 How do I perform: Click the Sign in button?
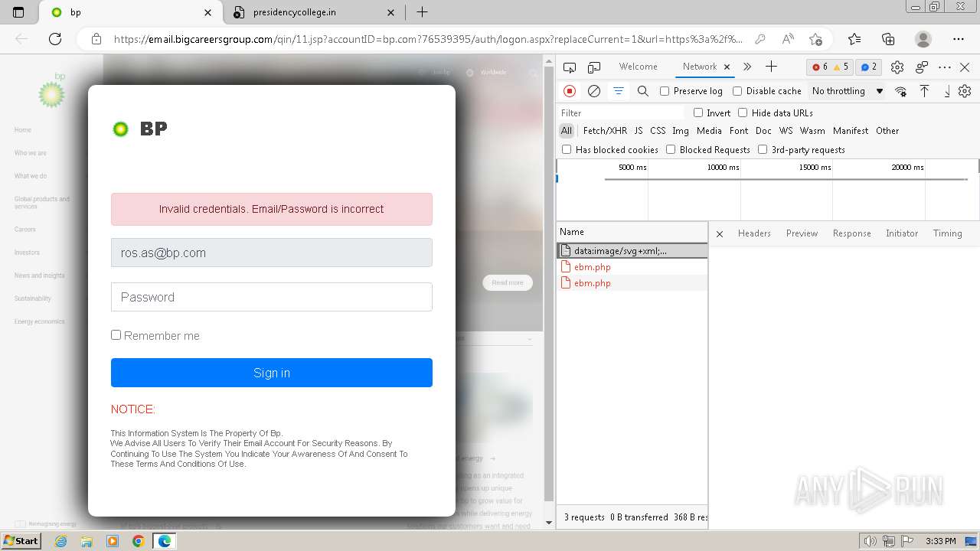[x=272, y=373]
